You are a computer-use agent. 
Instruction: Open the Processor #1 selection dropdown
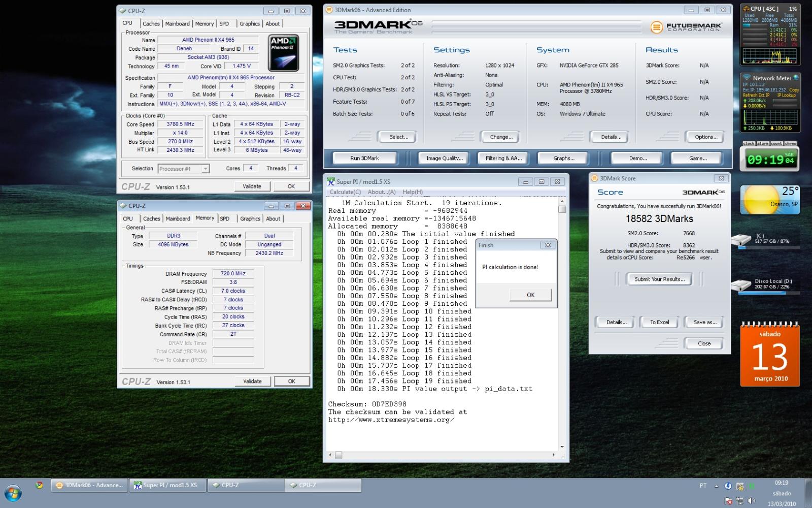coord(184,169)
